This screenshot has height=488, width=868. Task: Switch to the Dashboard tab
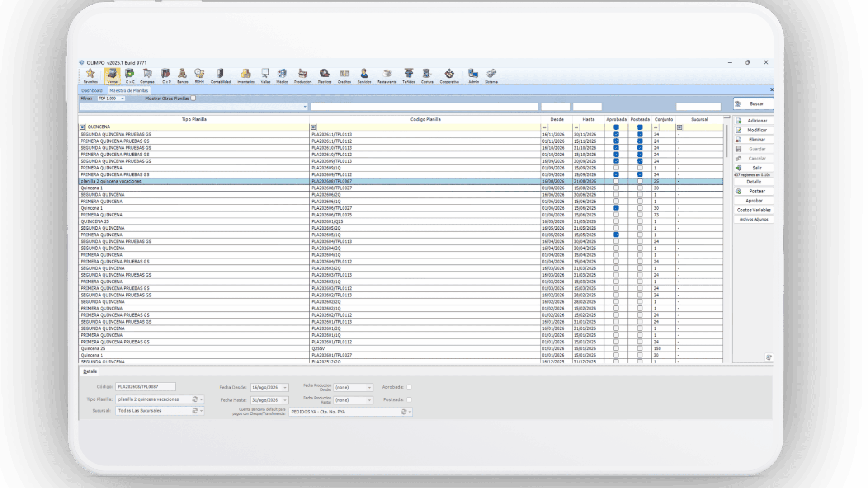coord(92,90)
